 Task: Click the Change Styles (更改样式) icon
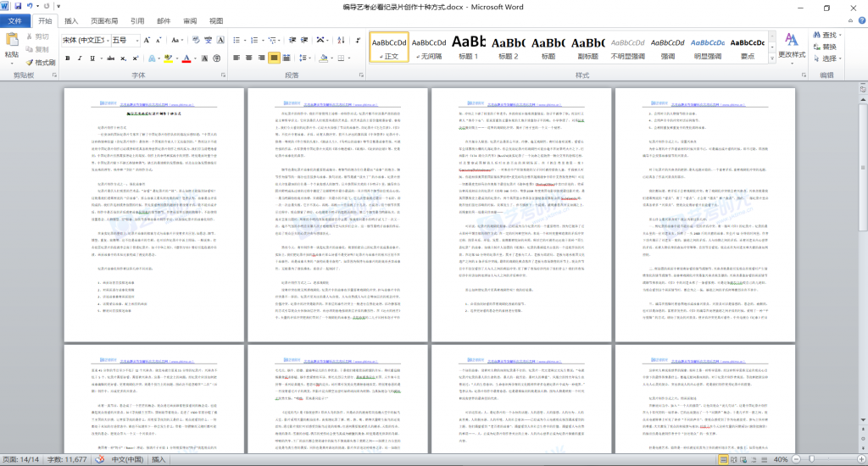tap(791, 45)
